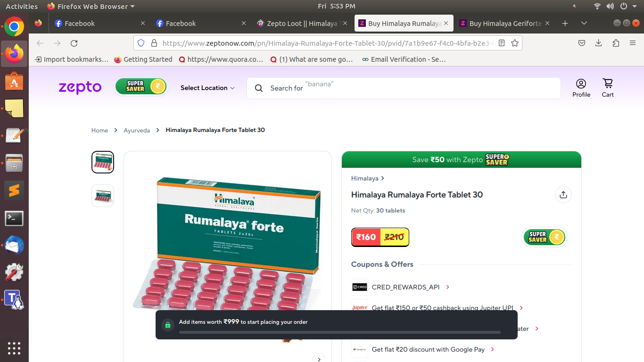This screenshot has height=362, width=644.
Task: Click the Super Saver badge near the header
Action: coord(141,86)
